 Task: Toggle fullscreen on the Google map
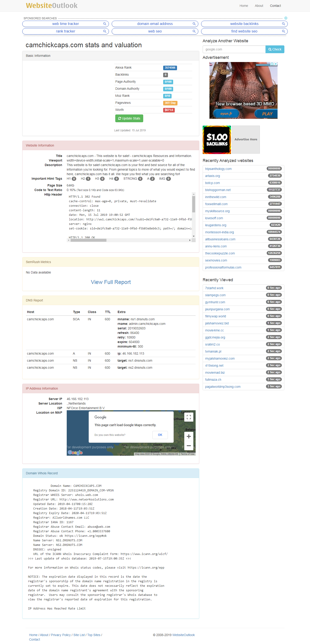pos(189,417)
